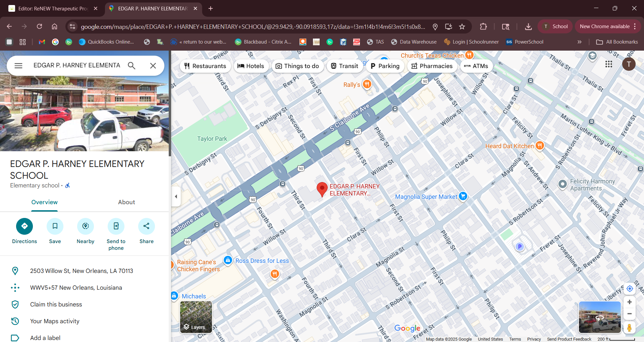Click the search magnifier icon
This screenshot has height=342, width=644.
[x=131, y=66]
